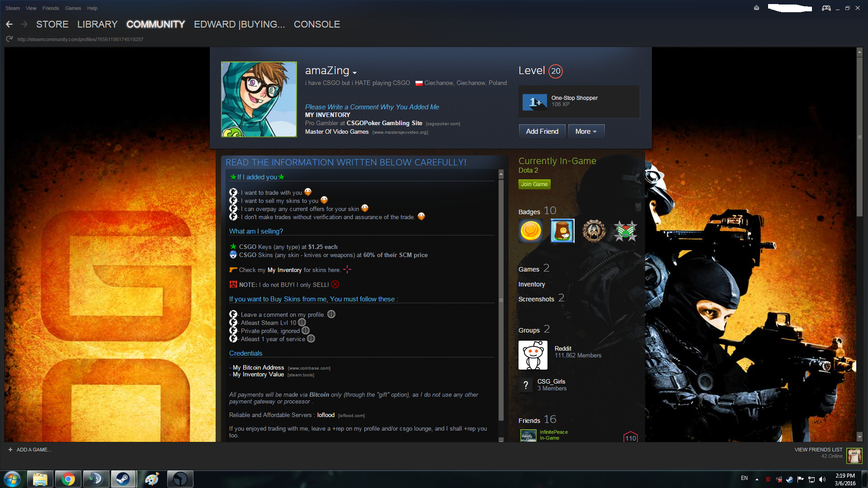
Task: Click the green Join Game button
Action: pyautogui.click(x=534, y=184)
